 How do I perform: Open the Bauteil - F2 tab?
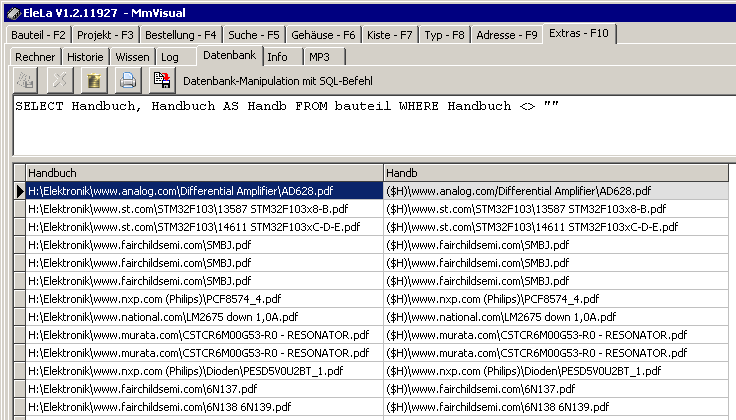(x=38, y=35)
